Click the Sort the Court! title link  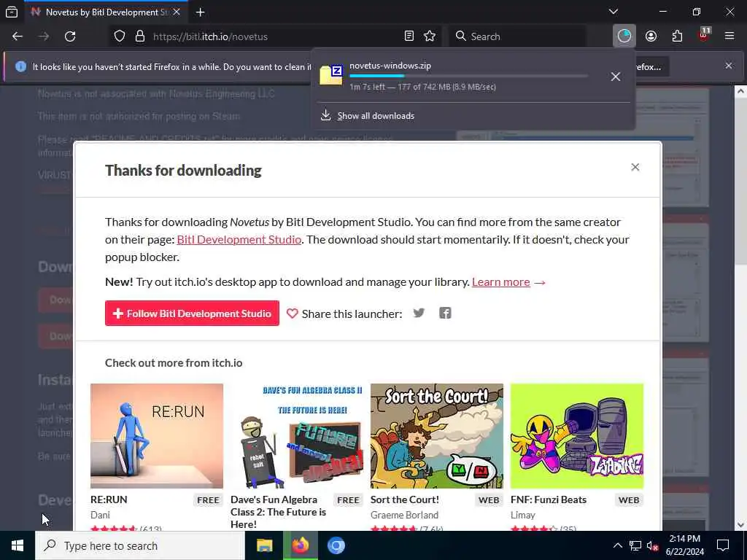[404, 499]
